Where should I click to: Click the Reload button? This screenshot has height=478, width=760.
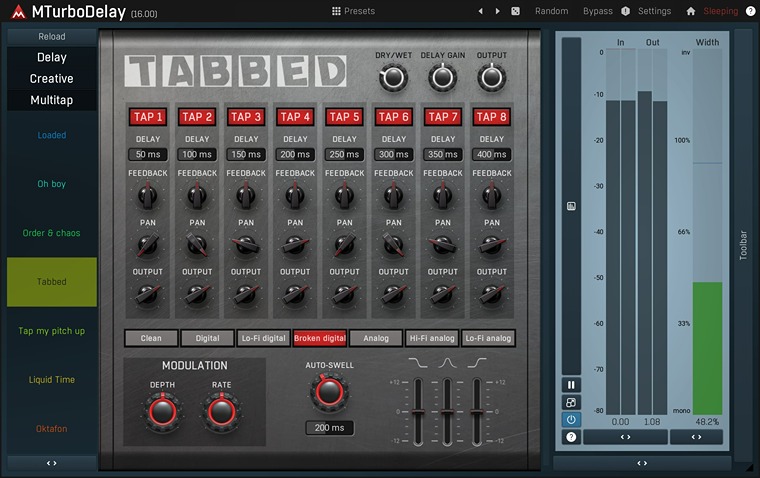coord(52,36)
